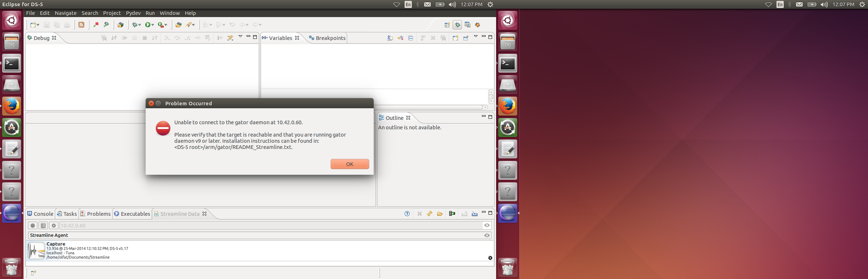Click OK in Problem Occurred dialog
This screenshot has width=868, height=279.
point(349,164)
